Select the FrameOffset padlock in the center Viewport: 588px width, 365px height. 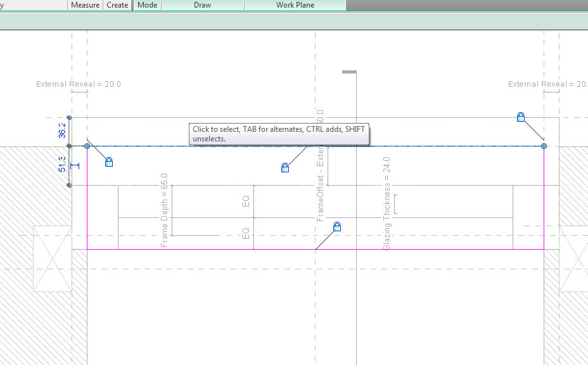tap(285, 167)
